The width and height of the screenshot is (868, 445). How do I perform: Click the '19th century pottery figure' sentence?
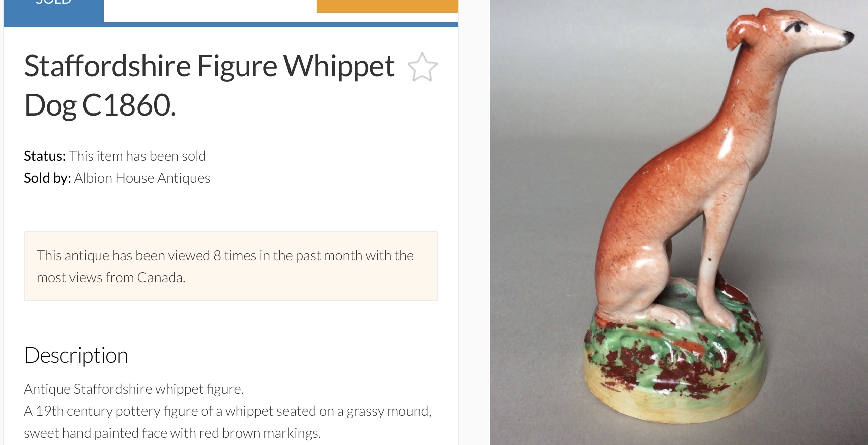point(228,411)
